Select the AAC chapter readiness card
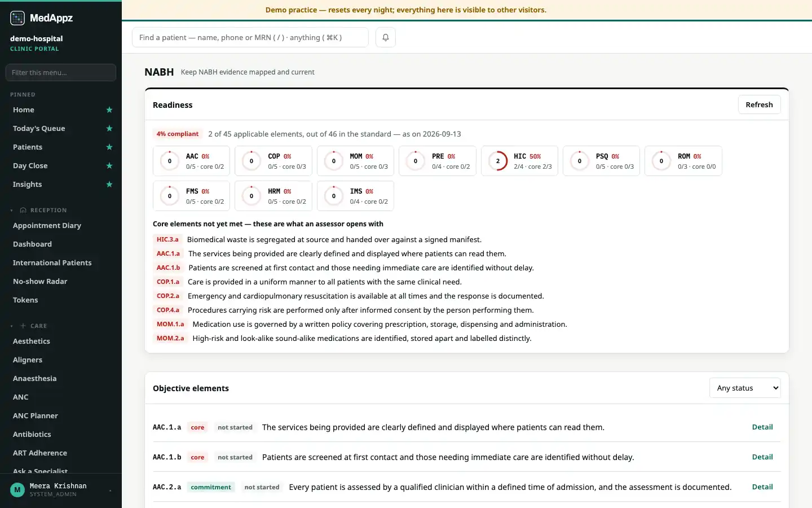The height and width of the screenshot is (508, 812). coord(191,161)
